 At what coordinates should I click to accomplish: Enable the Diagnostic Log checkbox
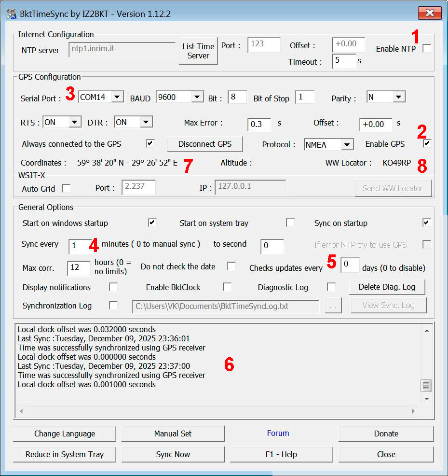pyautogui.click(x=331, y=287)
